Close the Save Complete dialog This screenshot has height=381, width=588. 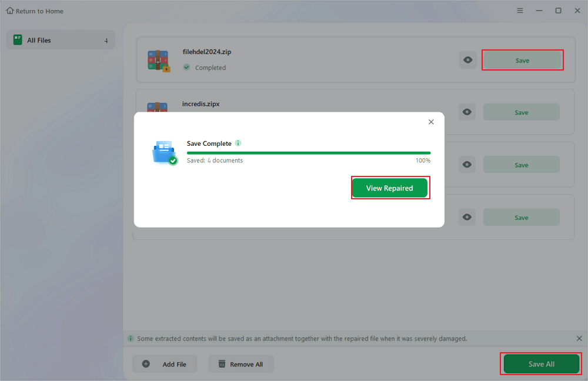point(431,122)
